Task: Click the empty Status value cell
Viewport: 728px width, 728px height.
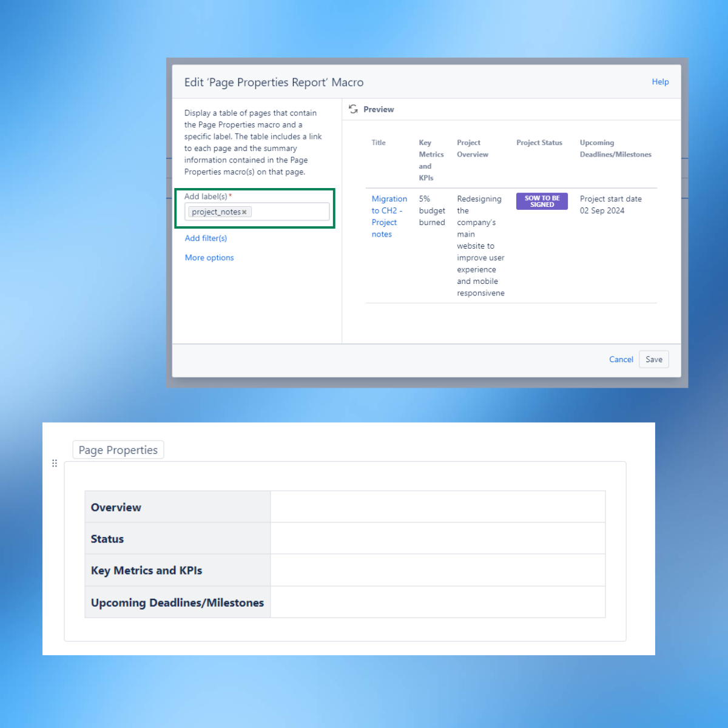Action: coord(437,538)
